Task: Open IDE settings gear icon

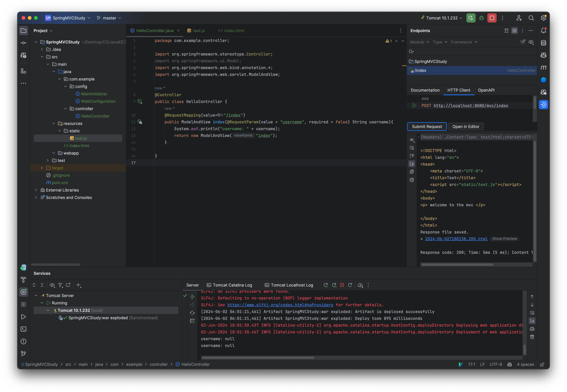Action: [x=543, y=18]
